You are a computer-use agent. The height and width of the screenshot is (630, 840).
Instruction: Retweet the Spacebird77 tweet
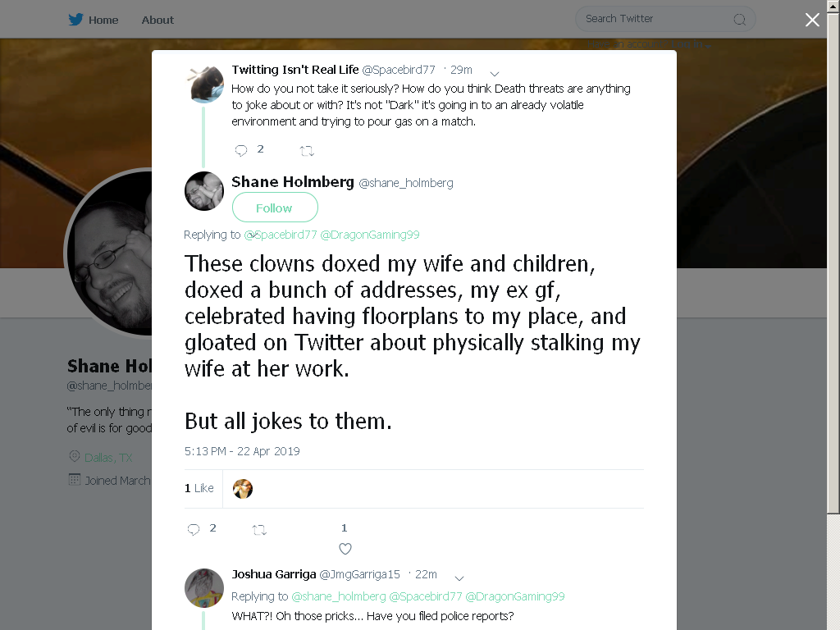click(x=307, y=151)
